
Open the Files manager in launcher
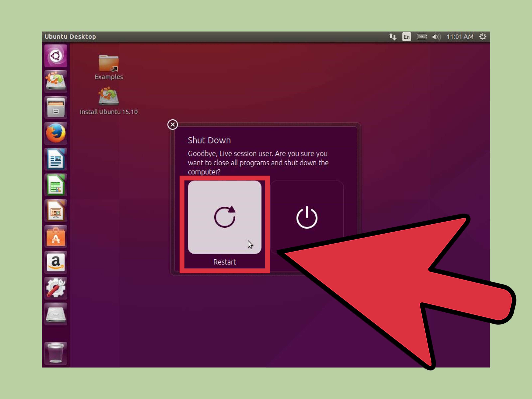(x=56, y=108)
